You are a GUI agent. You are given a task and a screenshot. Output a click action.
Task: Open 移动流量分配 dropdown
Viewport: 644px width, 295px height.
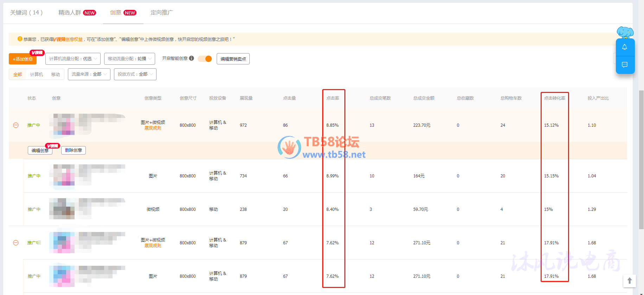coord(129,59)
